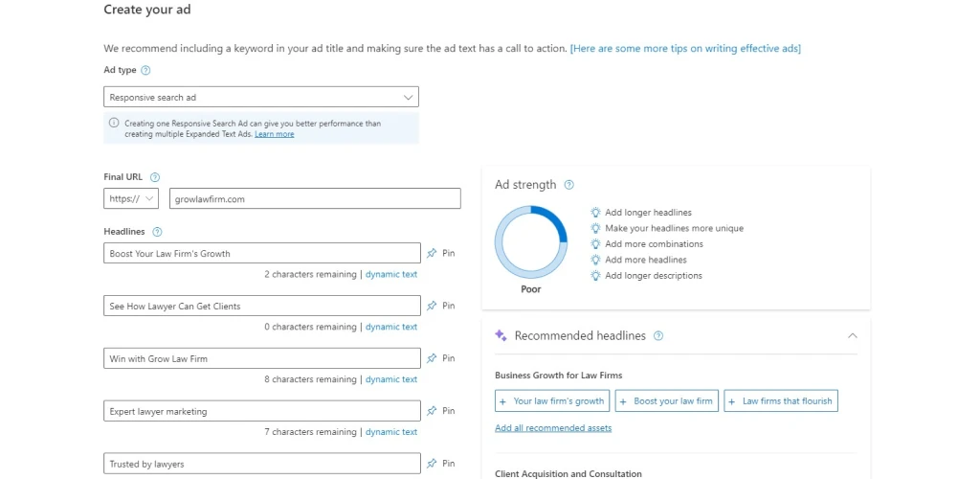Click 'Business Growth for Law Firms' heading

558,376
